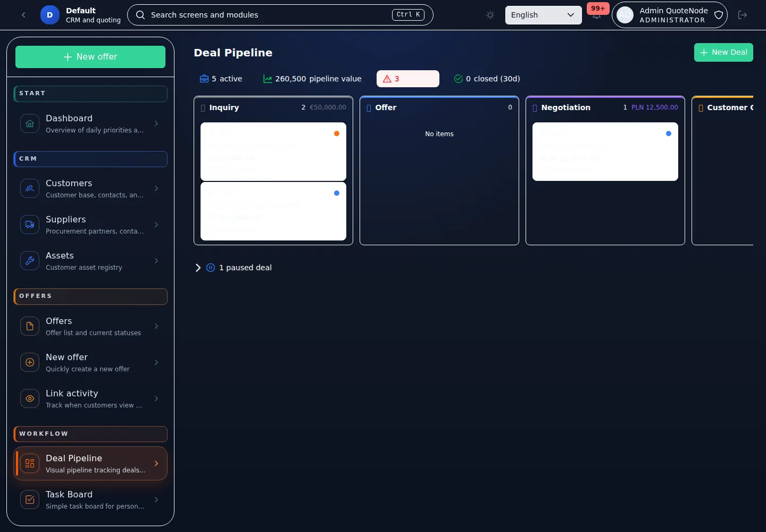Click the Ctrl K shortcut badge

click(408, 15)
